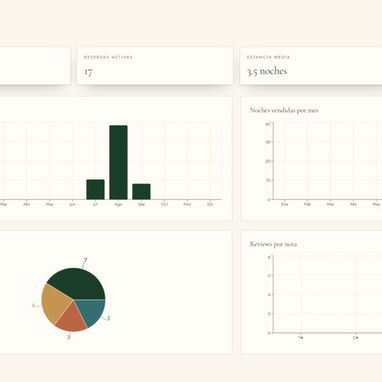Screen dimensions: 382x382
Task: Click May label in the green bar chart
Action: tap(49, 204)
